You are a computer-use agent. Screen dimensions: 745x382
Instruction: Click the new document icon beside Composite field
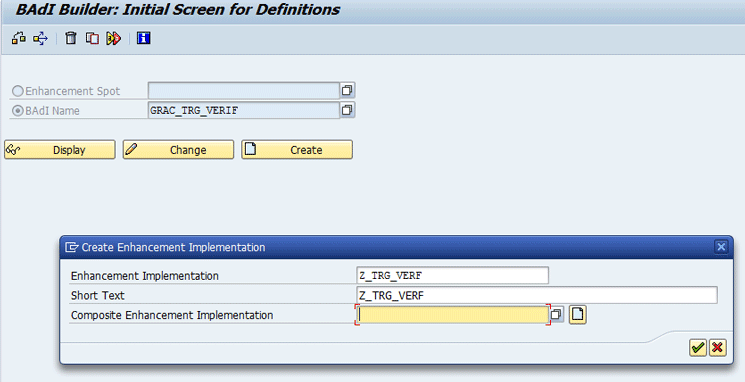(577, 315)
